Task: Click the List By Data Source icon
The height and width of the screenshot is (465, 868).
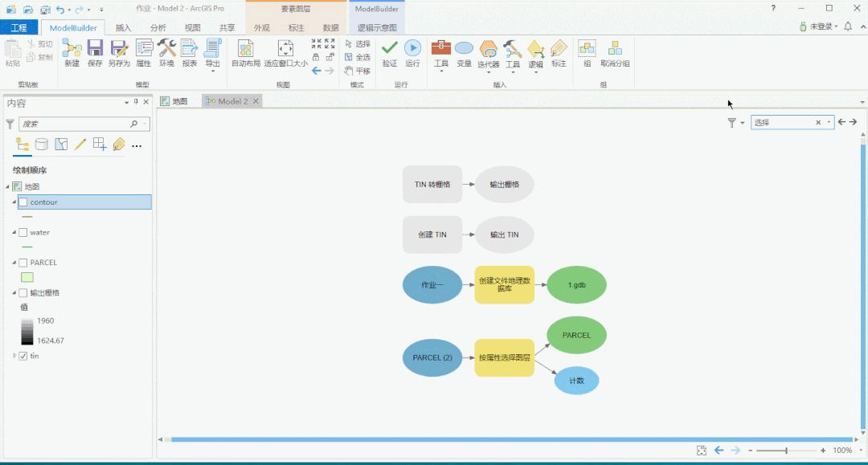Action: (42, 145)
